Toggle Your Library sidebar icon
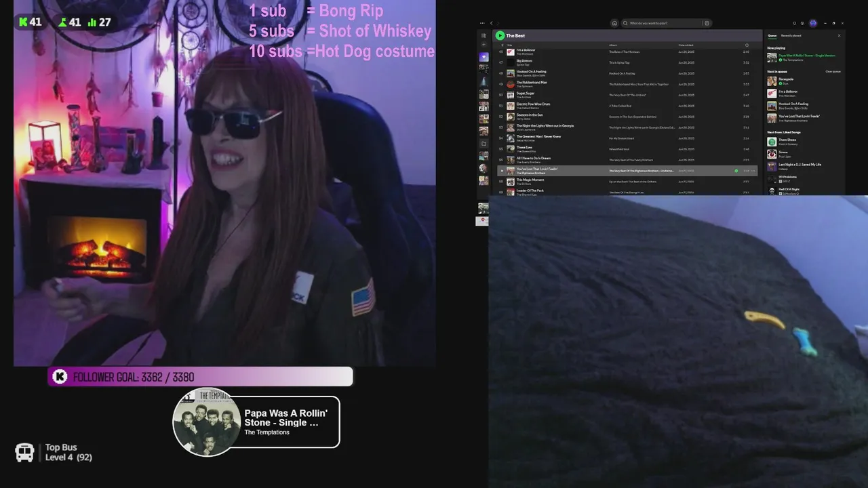 [x=484, y=35]
